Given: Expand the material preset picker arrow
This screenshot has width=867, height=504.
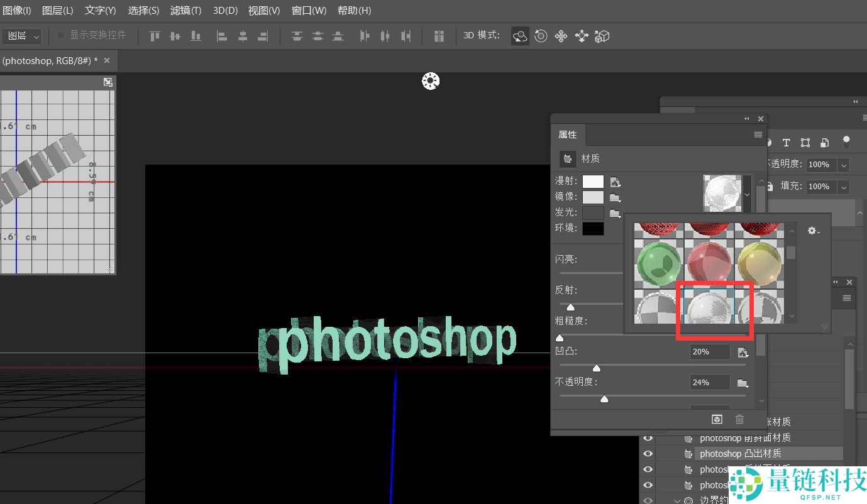Looking at the screenshot, I should (x=748, y=195).
